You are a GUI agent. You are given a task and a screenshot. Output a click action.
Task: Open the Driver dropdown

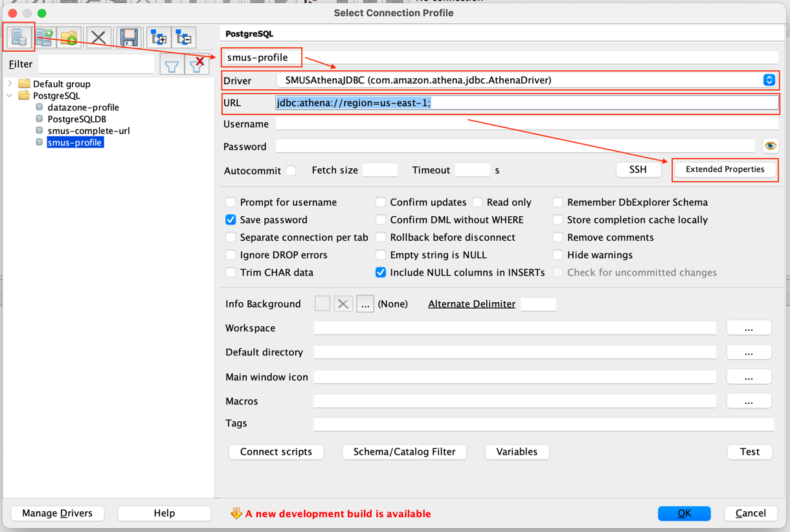pos(769,80)
